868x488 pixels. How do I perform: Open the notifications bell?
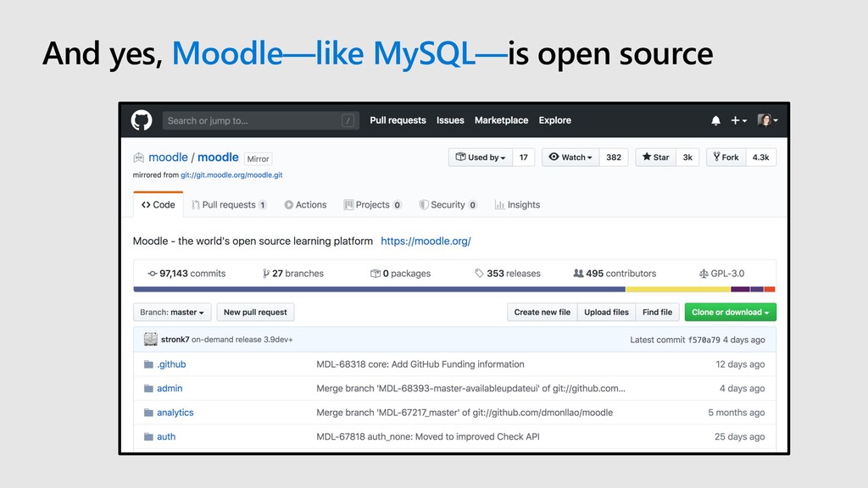[715, 120]
